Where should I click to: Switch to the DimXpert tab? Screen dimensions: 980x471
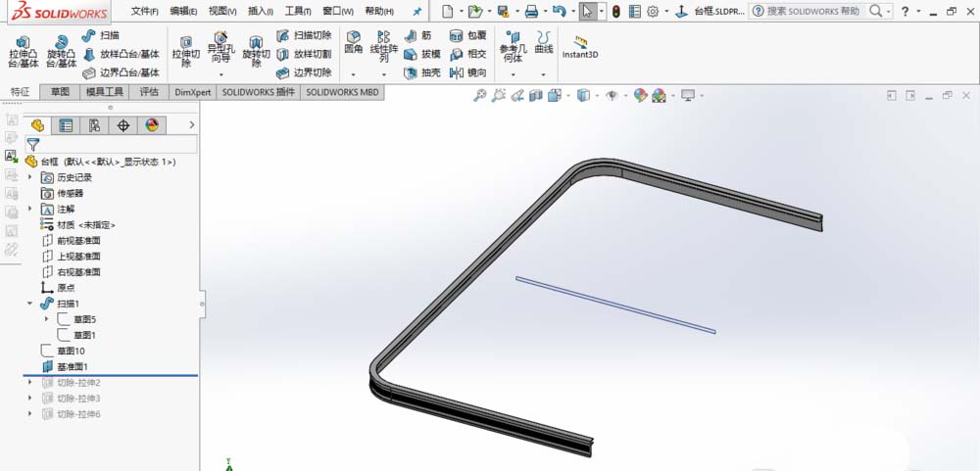click(x=192, y=92)
